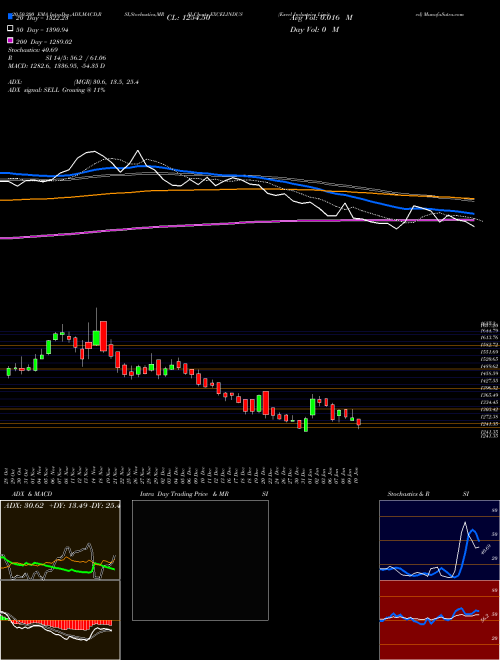This screenshot has height=660, width=500.
Task: Select the '200 Day = 1289.02' legend text
Action: pyautogui.click(x=44, y=42)
